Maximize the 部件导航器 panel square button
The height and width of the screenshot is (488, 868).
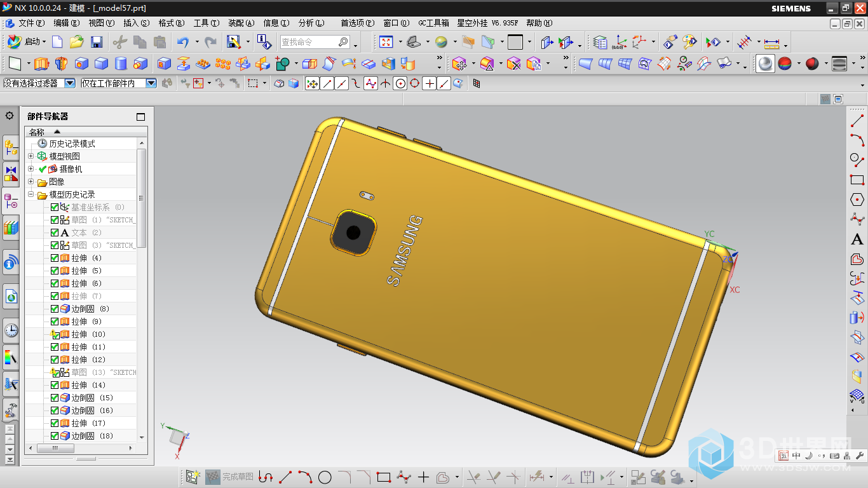pos(140,117)
